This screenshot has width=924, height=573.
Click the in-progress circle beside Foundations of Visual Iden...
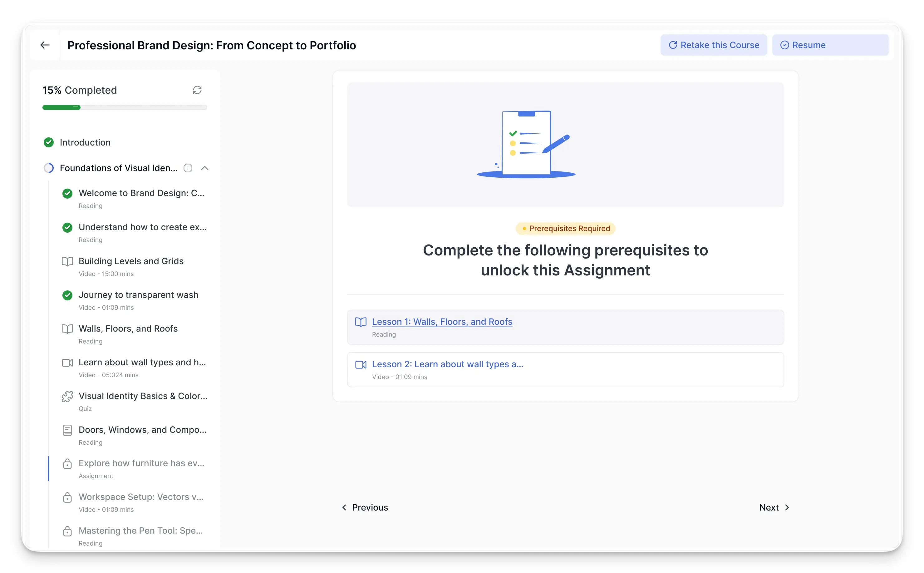(x=48, y=168)
